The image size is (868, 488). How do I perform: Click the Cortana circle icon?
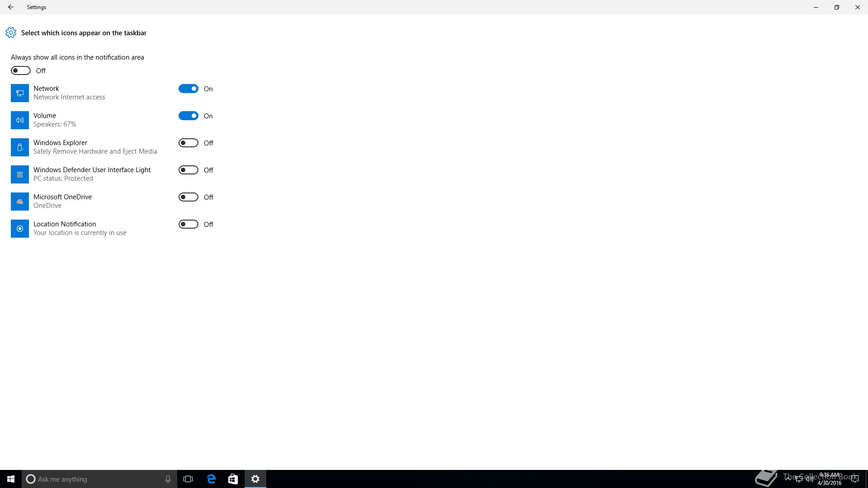pos(31,479)
